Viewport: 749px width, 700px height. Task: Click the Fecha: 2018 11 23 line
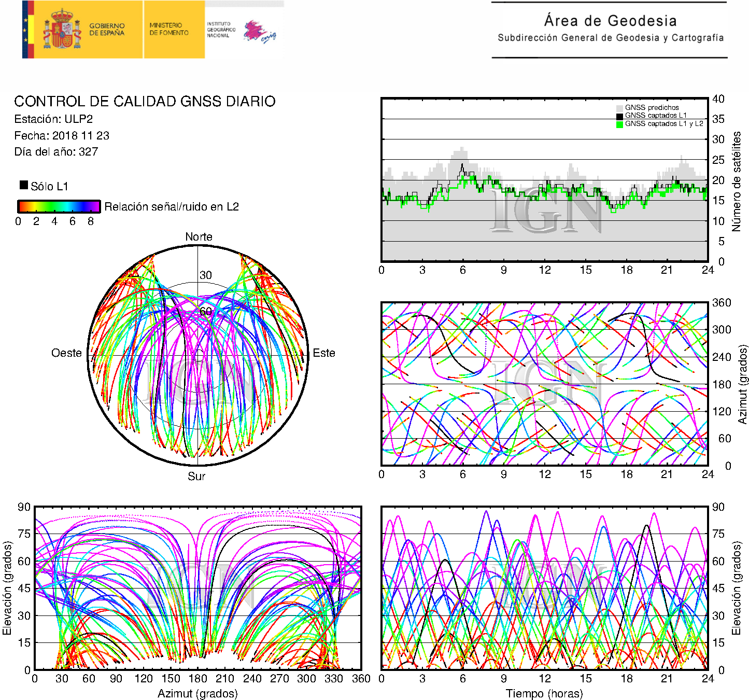click(62, 136)
